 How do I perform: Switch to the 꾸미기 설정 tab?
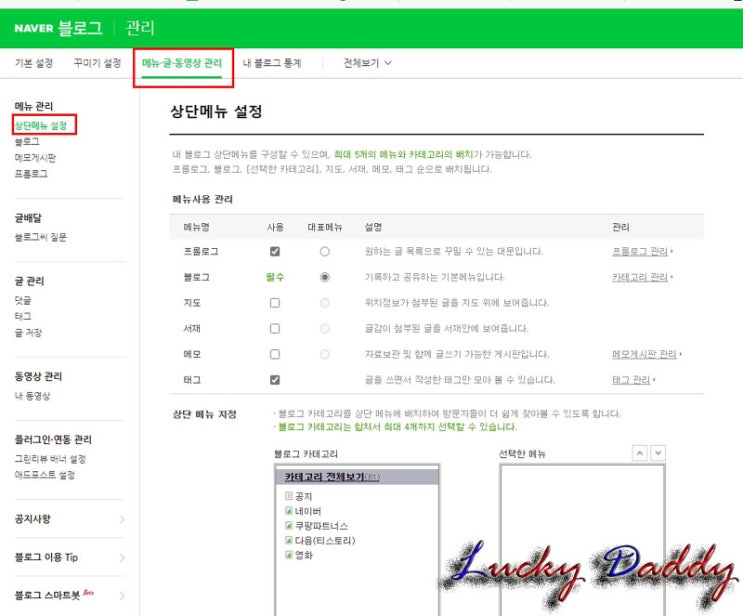coord(98,63)
